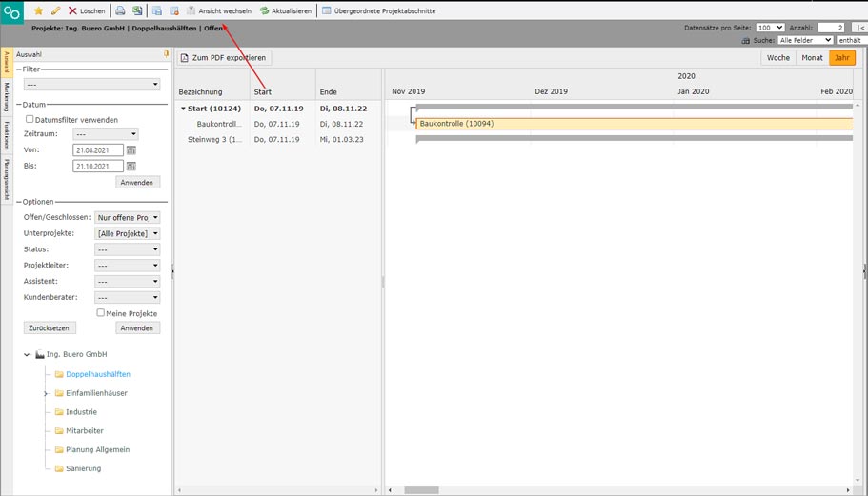The width and height of the screenshot is (868, 496).
Task: Click the Anzahl field
Action: (831, 28)
